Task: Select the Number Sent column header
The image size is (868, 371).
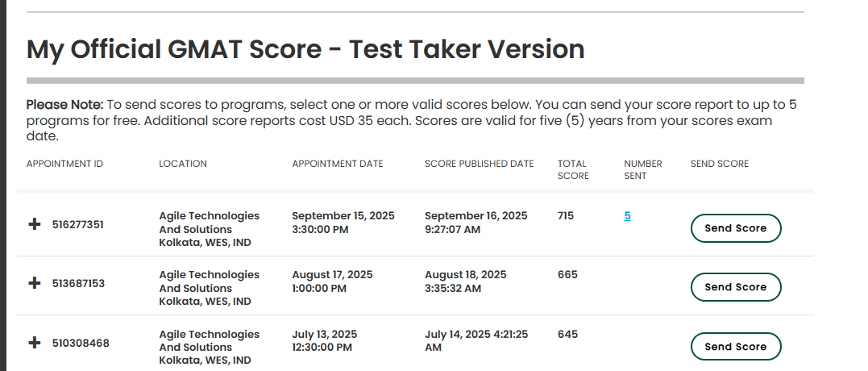Action: [x=642, y=169]
